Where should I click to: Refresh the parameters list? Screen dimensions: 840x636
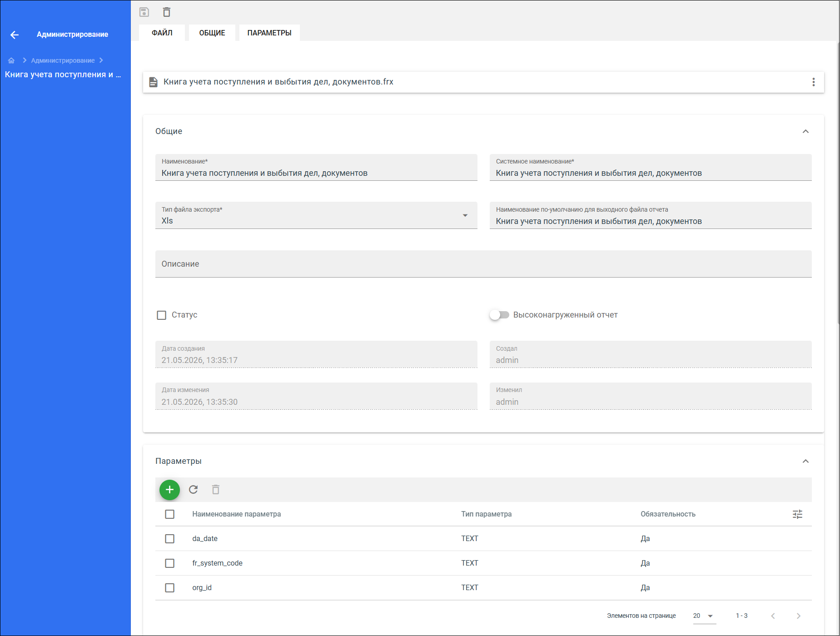(x=194, y=490)
